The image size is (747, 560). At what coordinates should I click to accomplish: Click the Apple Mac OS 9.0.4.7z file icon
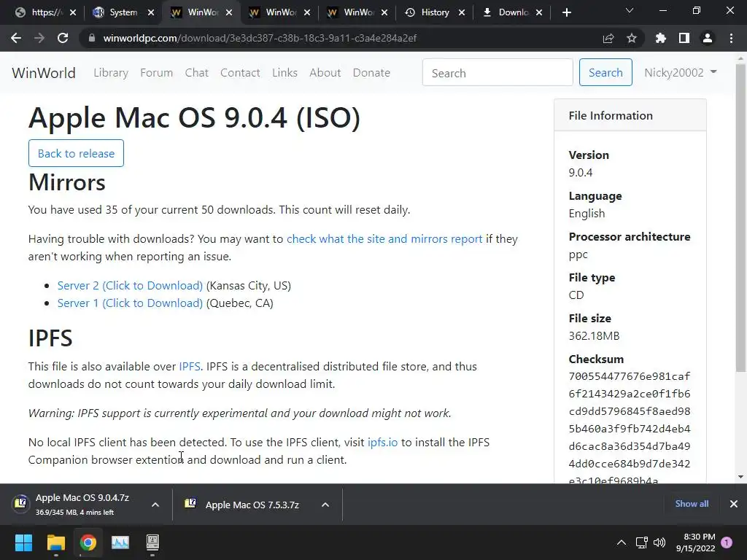tap(20, 503)
